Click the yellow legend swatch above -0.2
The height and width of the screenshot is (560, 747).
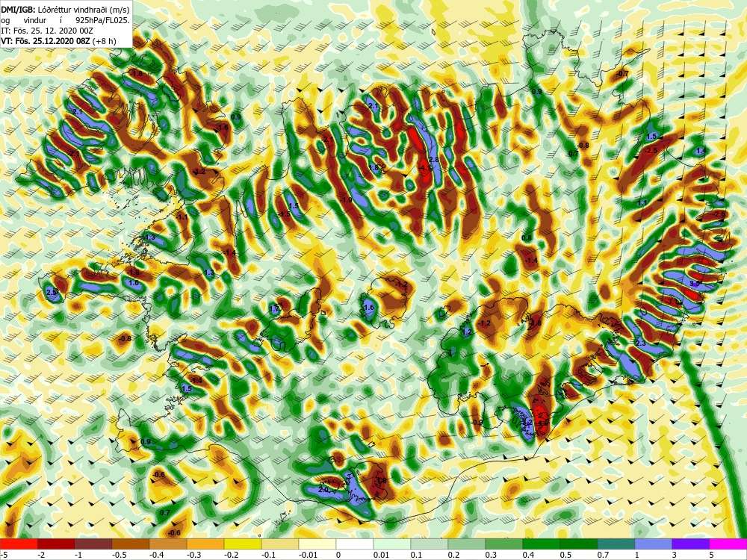[243, 544]
